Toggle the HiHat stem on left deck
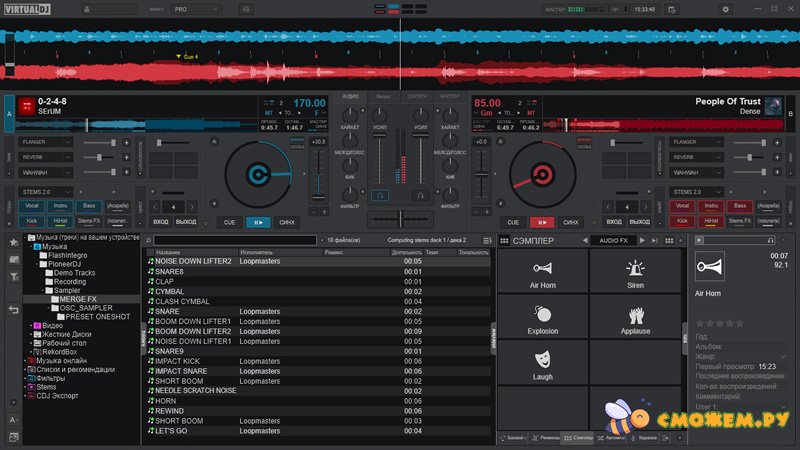The image size is (800, 450). click(x=61, y=220)
